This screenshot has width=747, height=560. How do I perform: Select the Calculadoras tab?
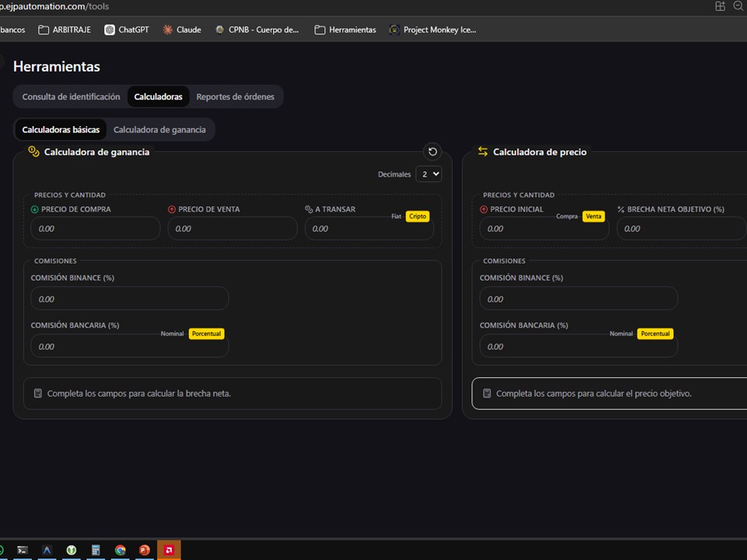coord(158,96)
